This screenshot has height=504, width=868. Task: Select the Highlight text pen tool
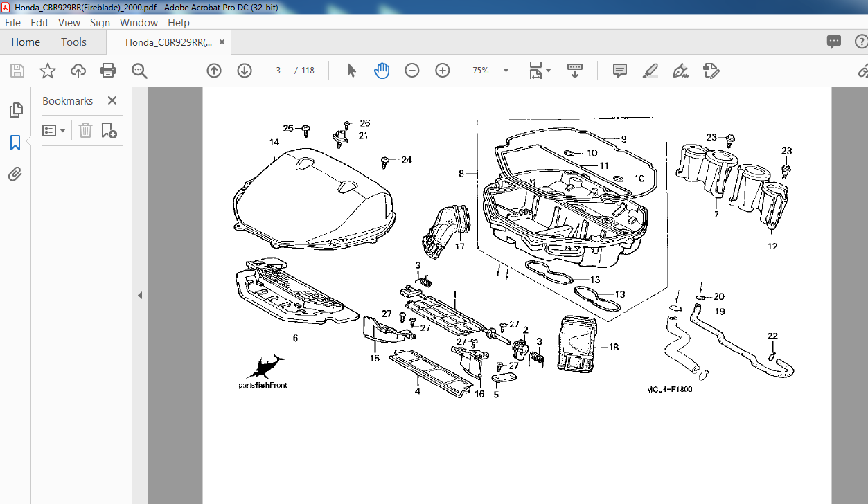[x=650, y=71]
